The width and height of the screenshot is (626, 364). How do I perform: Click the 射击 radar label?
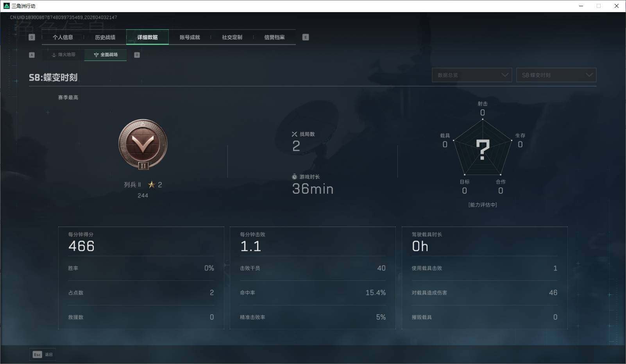click(483, 104)
